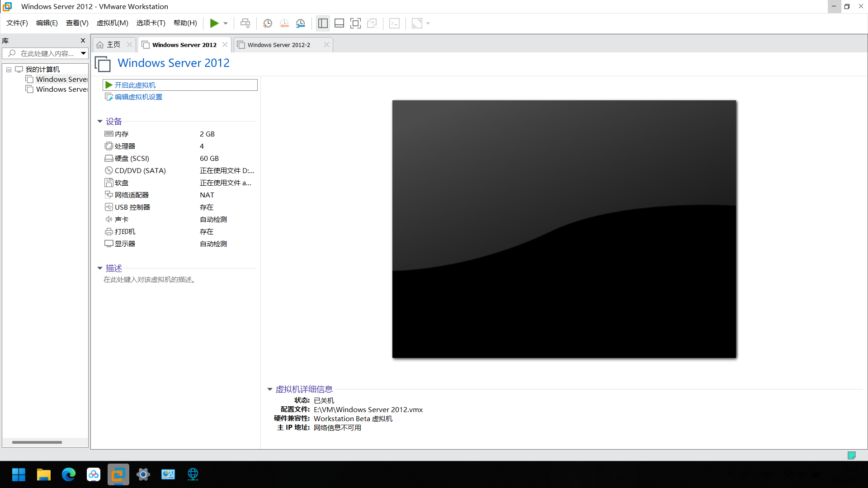Collapse the 虚拟机详细信息 section

pos(270,389)
